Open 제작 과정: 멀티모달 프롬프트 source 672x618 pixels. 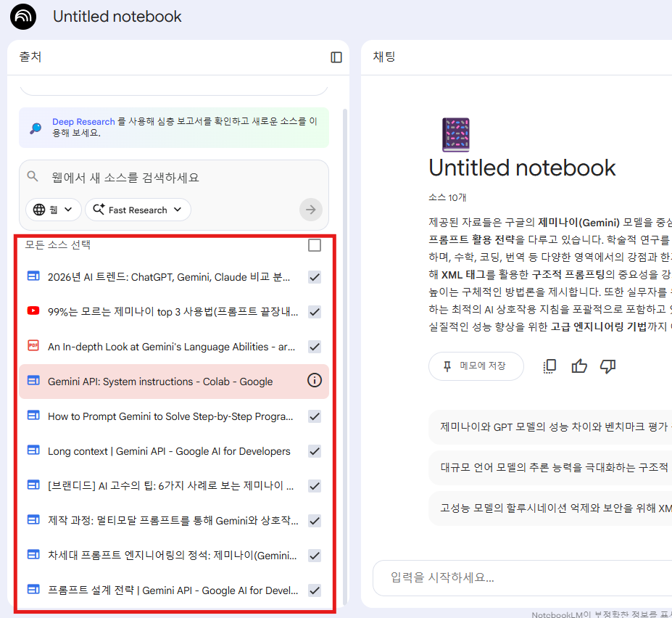[173, 521]
